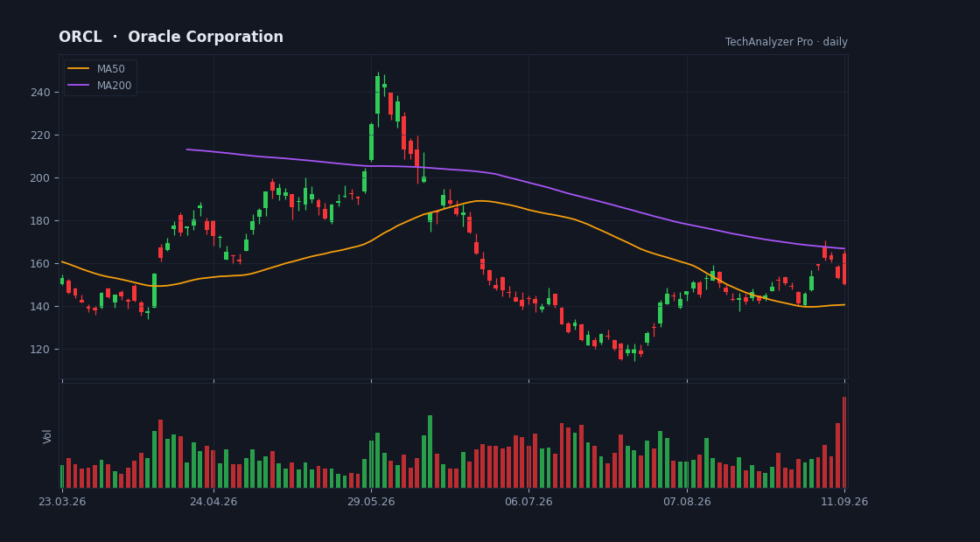Screen dimensions: 980x542
Task: Click the 23.03.26 date label
Action: pos(62,502)
